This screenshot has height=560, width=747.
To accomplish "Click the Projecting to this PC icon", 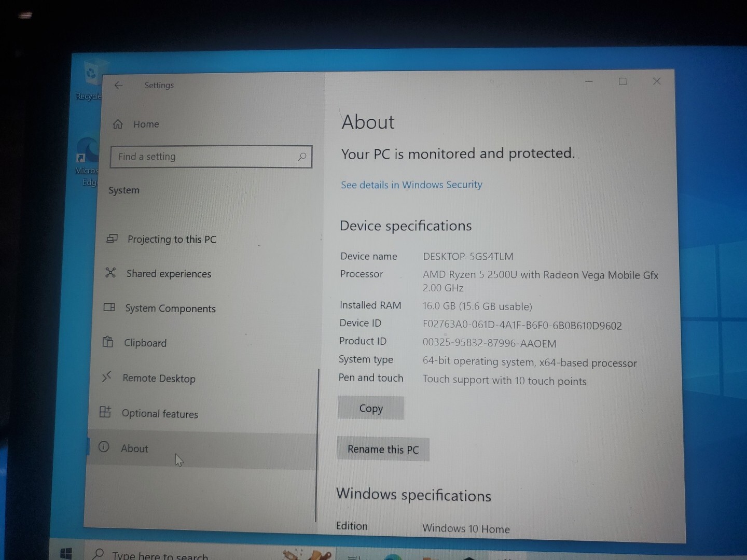I will tap(112, 239).
